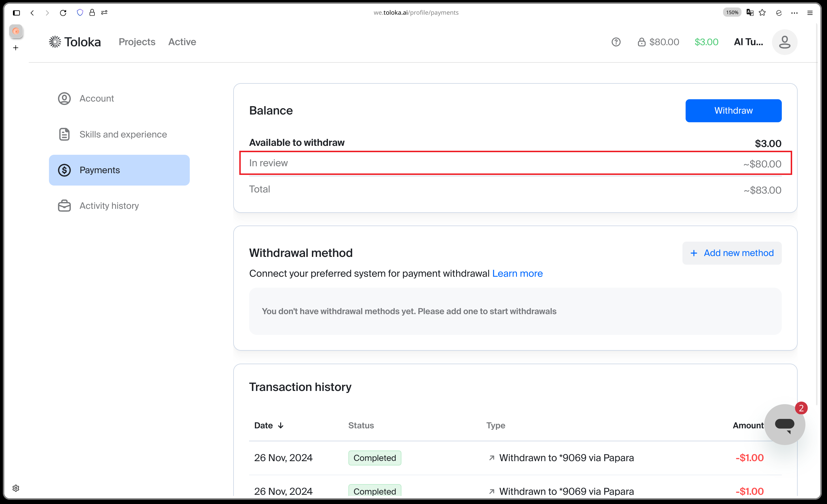
Task: Click the first row's 26 Nov, 2024 date
Action: click(x=283, y=458)
